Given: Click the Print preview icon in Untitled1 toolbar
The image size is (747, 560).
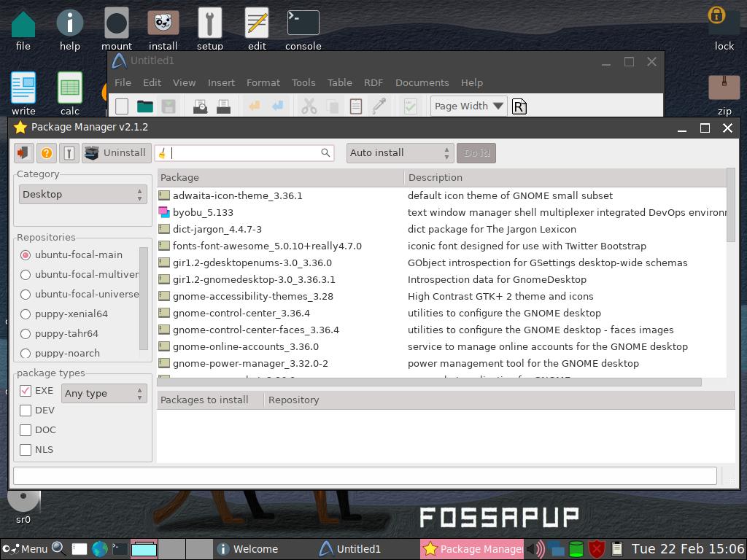Looking at the screenshot, I should coord(200,106).
